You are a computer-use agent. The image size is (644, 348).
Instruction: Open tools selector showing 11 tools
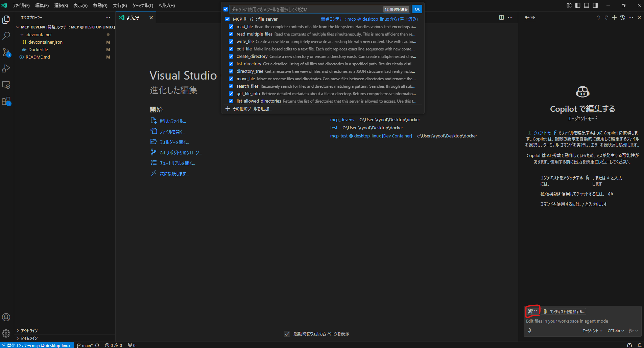coord(533,311)
